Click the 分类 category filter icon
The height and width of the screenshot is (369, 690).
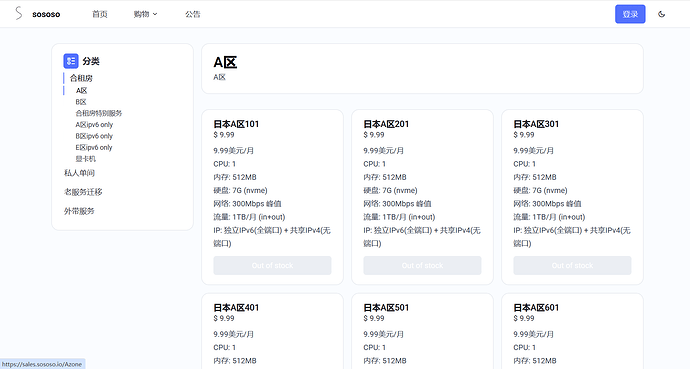click(71, 61)
